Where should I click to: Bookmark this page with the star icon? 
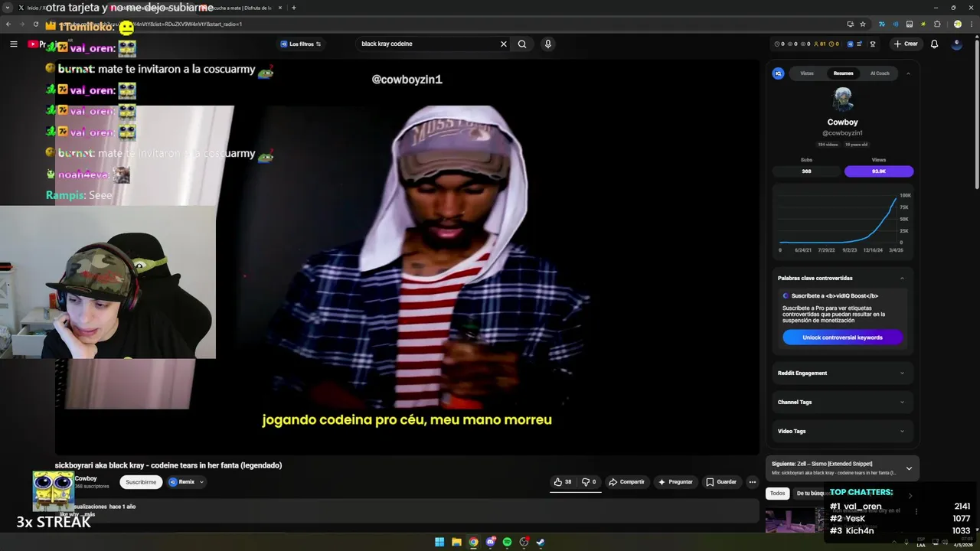pyautogui.click(x=863, y=24)
